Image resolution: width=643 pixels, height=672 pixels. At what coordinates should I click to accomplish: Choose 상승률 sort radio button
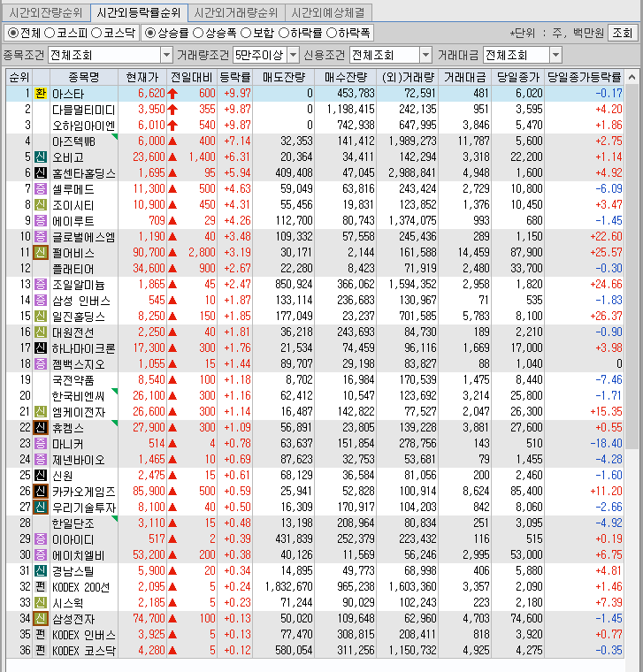(x=150, y=33)
